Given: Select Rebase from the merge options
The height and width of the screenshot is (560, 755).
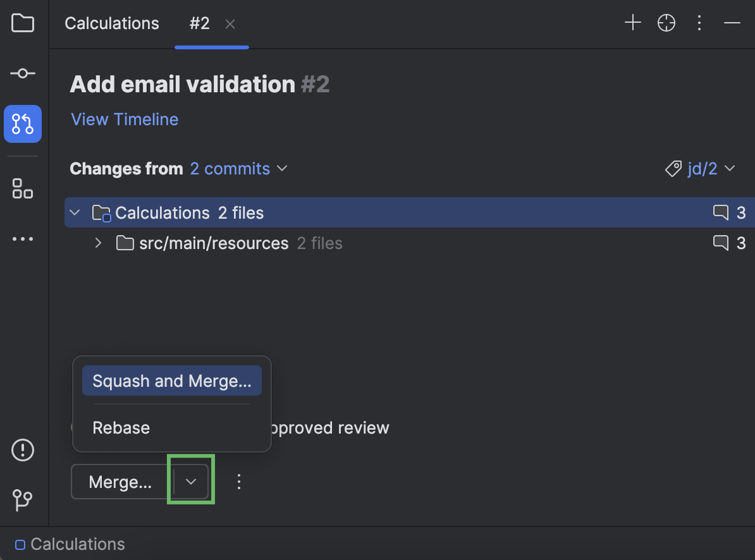Looking at the screenshot, I should (121, 427).
